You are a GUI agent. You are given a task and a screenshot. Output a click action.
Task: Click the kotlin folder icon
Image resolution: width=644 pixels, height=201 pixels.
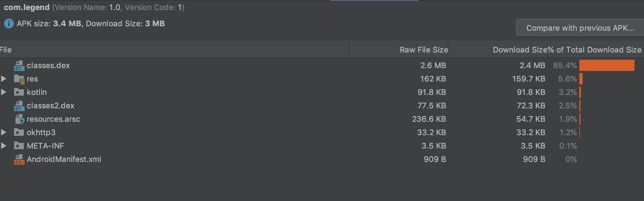19,92
